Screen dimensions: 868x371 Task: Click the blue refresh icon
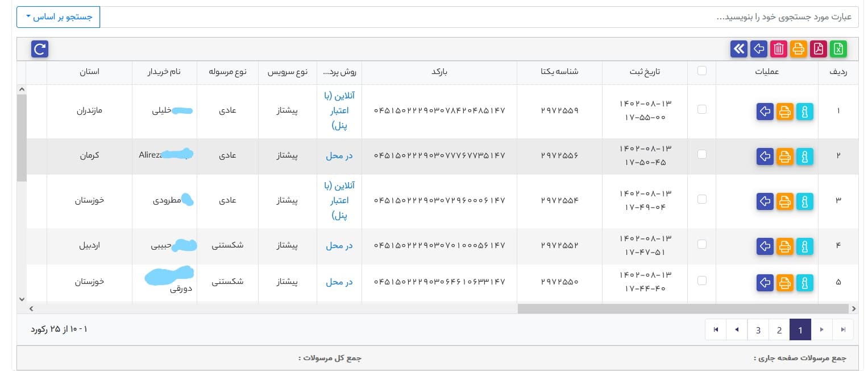(40, 49)
